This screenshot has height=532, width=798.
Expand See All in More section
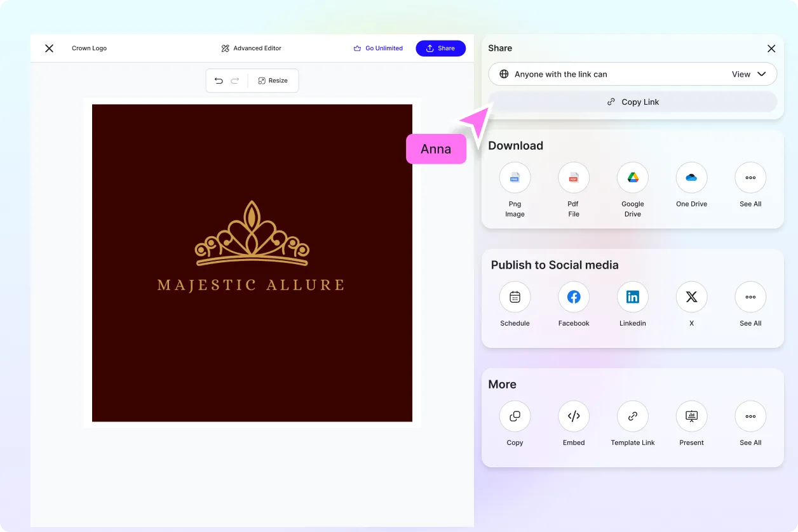[750, 416]
